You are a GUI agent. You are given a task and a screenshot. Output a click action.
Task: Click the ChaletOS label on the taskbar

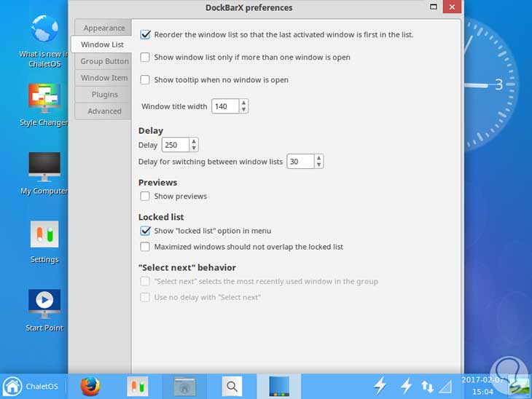(x=42, y=386)
